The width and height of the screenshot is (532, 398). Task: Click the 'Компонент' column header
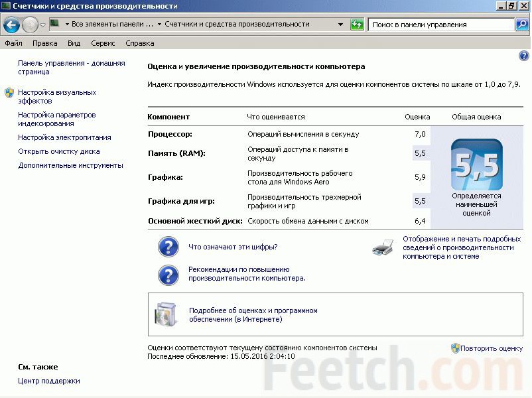[x=168, y=117]
